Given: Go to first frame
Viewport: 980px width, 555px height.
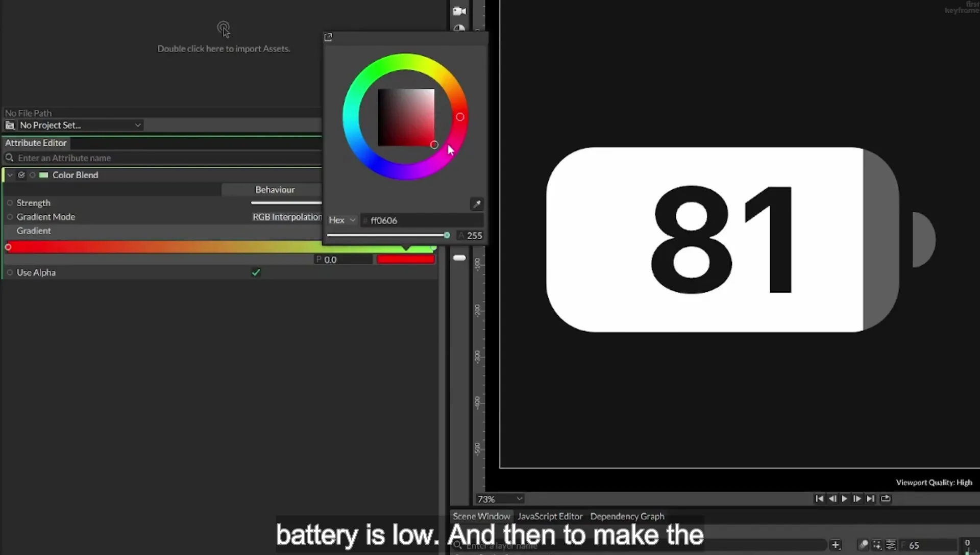Looking at the screenshot, I should (x=819, y=499).
